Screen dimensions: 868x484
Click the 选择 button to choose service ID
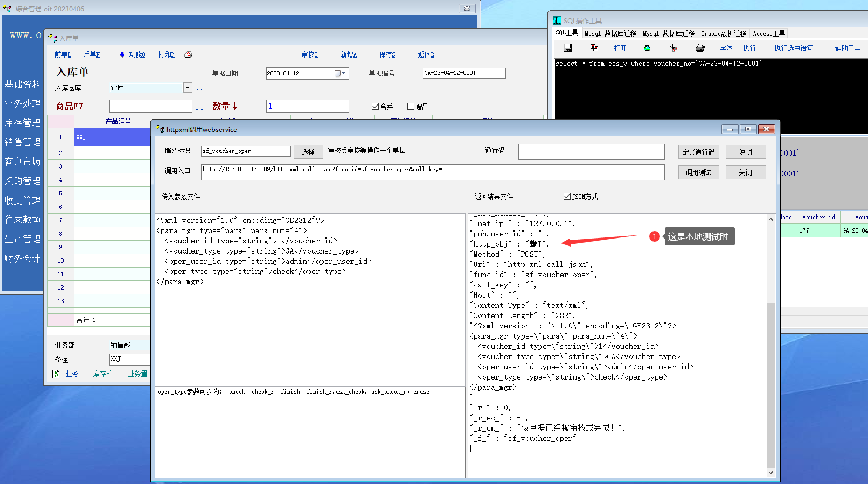[308, 152]
